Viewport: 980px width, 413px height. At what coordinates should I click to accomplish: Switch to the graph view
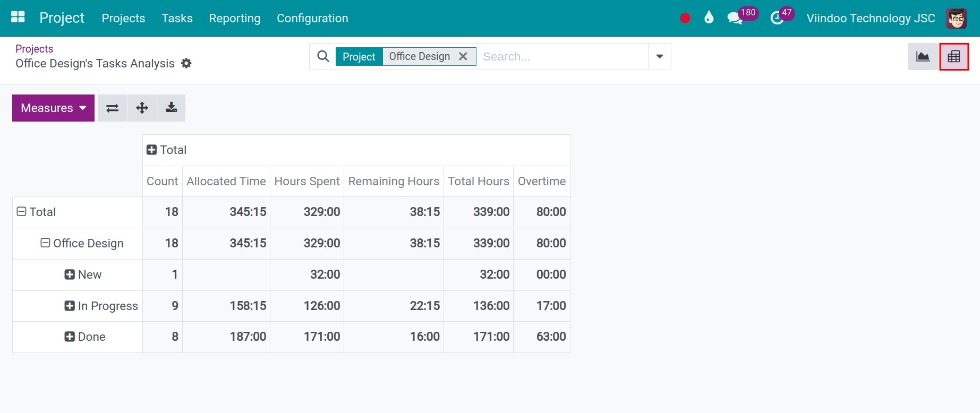pyautogui.click(x=923, y=56)
